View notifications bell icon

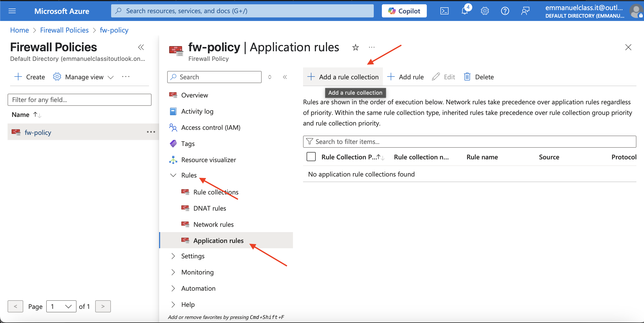[465, 11]
